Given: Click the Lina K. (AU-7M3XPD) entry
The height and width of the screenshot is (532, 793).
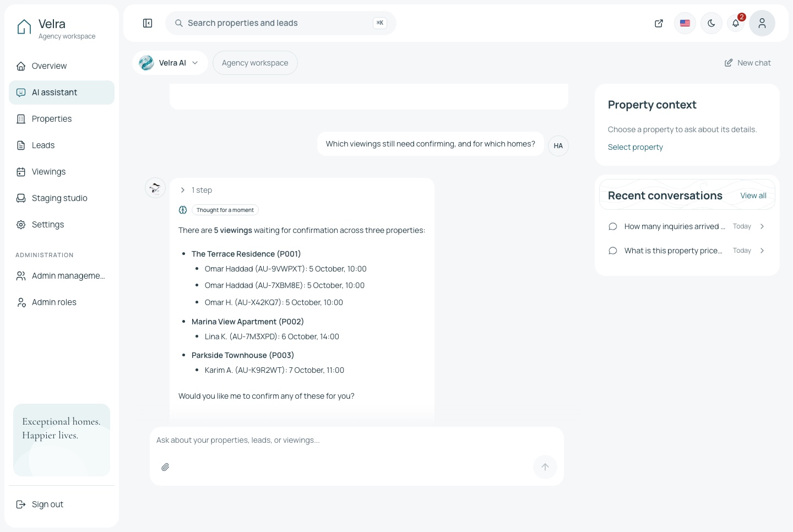Looking at the screenshot, I should [x=272, y=336].
